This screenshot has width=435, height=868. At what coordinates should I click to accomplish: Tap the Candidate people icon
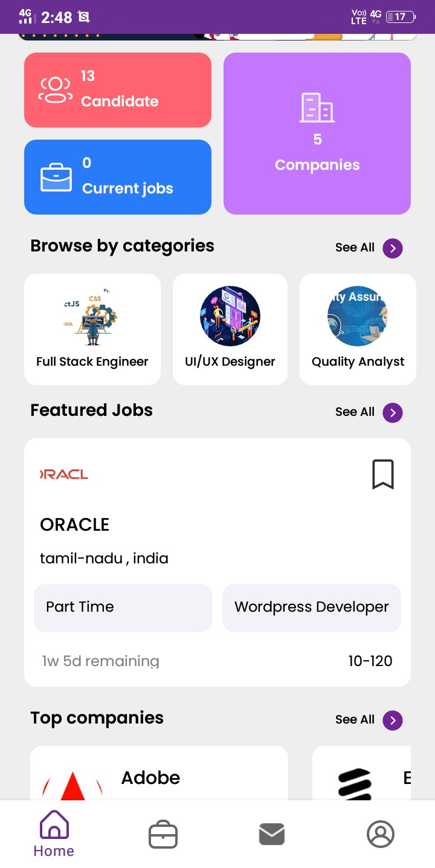55,90
